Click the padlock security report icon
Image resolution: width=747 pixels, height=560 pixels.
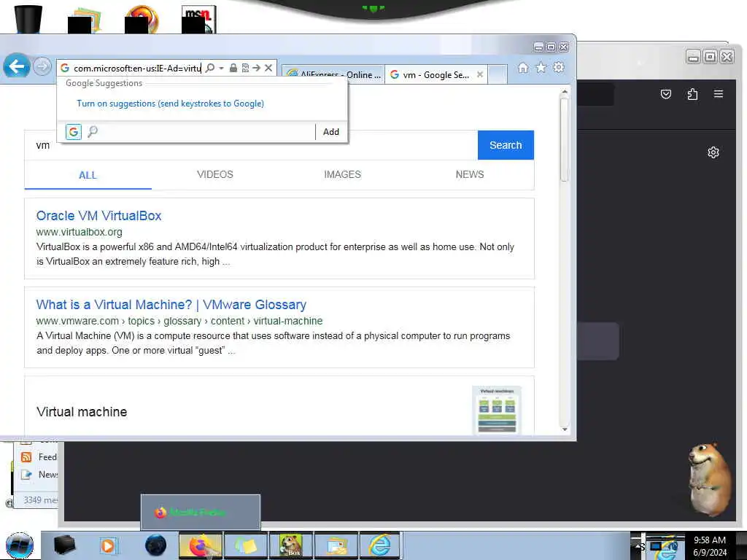pos(233,68)
